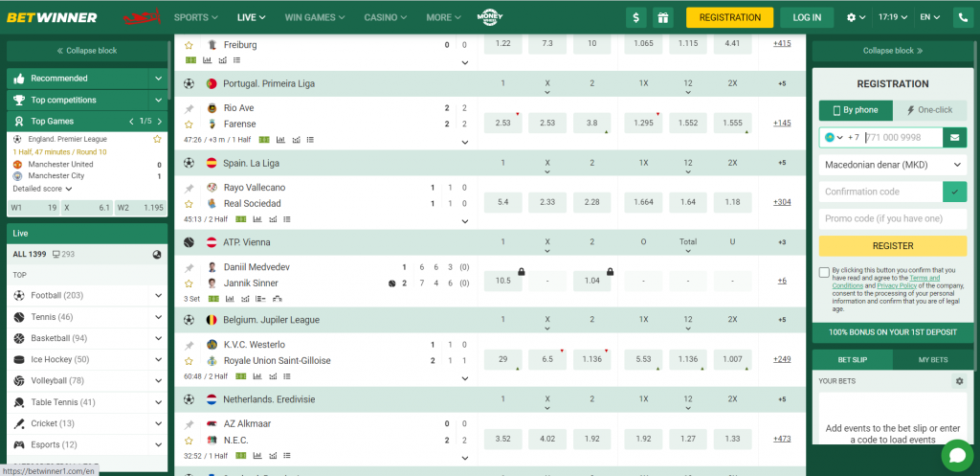980x476 pixels.
Task: Expand the Basketball (94) category
Action: 159,338
